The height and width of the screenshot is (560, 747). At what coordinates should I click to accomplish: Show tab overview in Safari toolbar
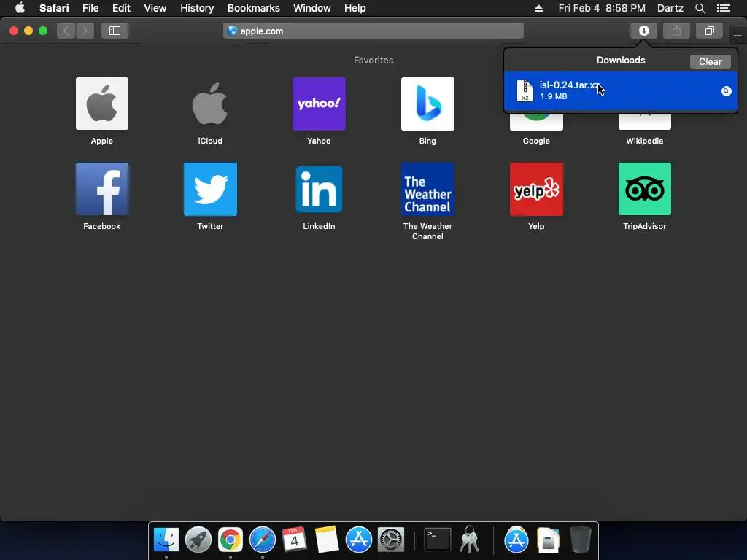pos(709,31)
